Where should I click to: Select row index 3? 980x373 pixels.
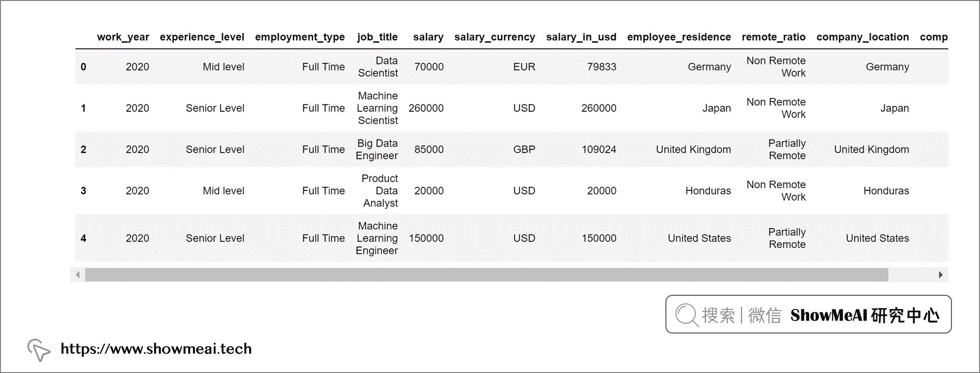tap(83, 191)
